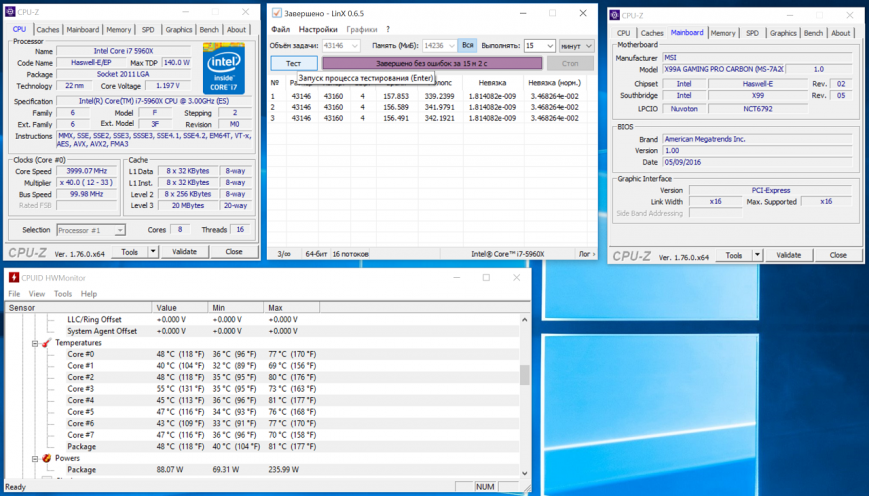The height and width of the screenshot is (496, 869).
Task: Click the Max column header in HWMonitor
Action: (x=291, y=308)
